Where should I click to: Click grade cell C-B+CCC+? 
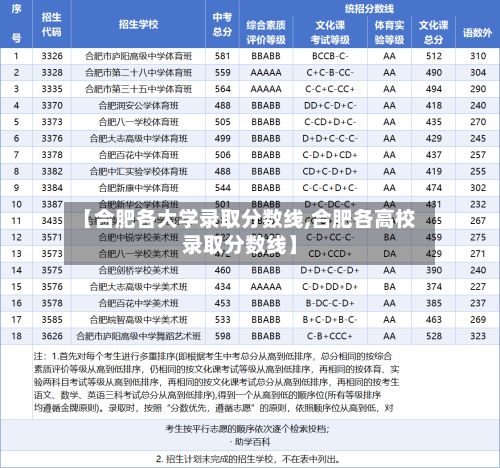point(330,336)
